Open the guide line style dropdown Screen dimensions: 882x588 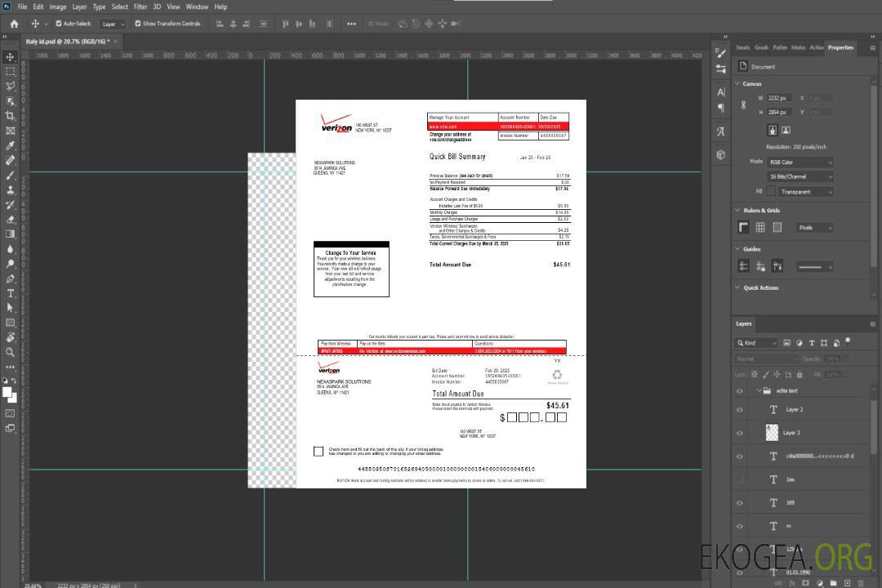[814, 267]
